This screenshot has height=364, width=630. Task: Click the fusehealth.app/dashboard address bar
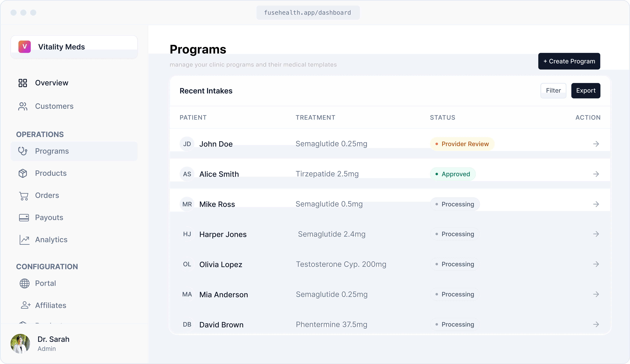[x=308, y=13]
